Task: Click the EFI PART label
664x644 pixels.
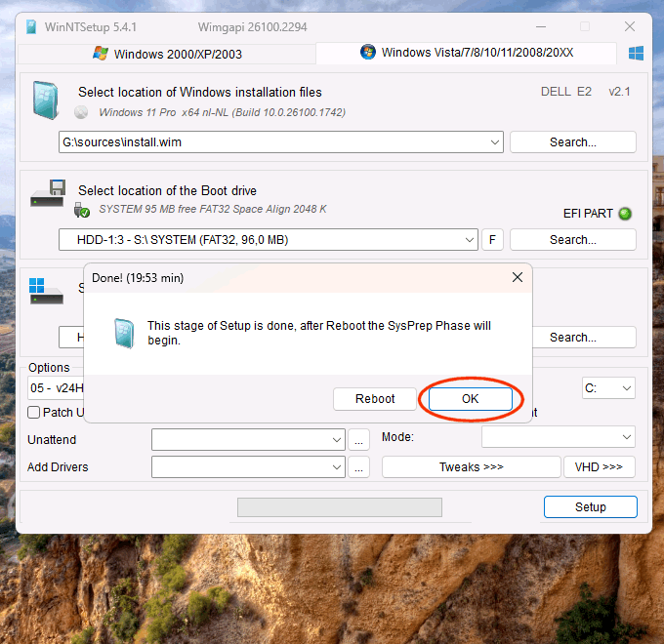Action: [x=588, y=214]
